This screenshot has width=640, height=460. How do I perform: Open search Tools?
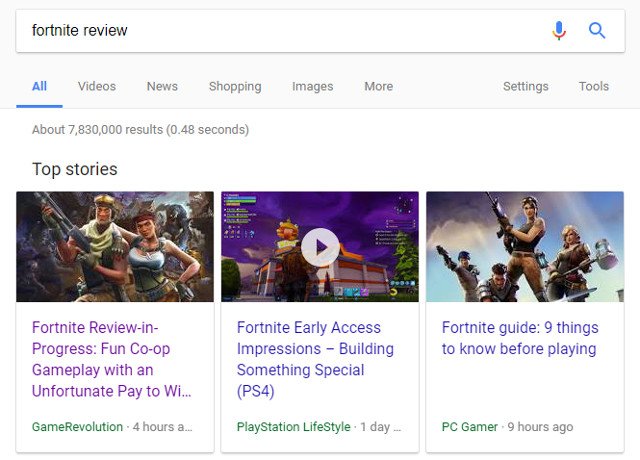(594, 87)
